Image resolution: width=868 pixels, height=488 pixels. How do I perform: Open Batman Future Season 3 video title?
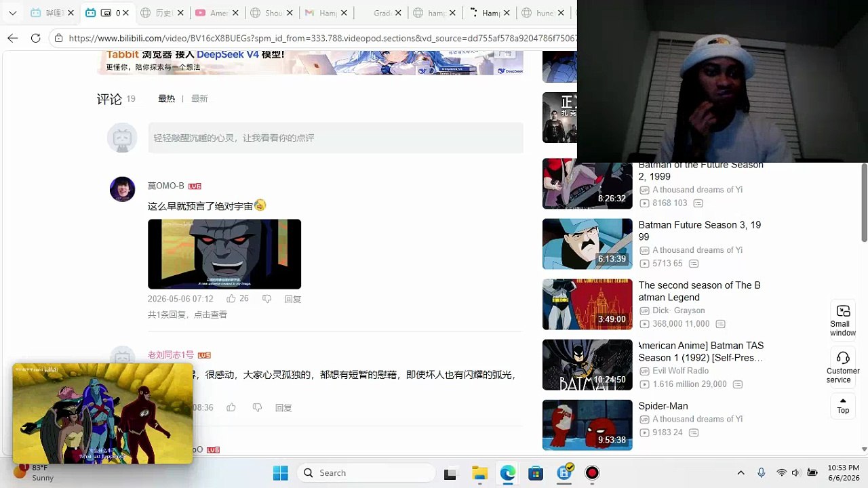pyautogui.click(x=700, y=230)
